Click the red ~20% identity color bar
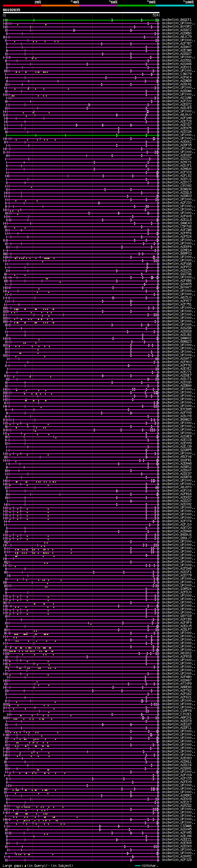The width and height of the screenshot is (197, 868). click(x=22, y=6)
